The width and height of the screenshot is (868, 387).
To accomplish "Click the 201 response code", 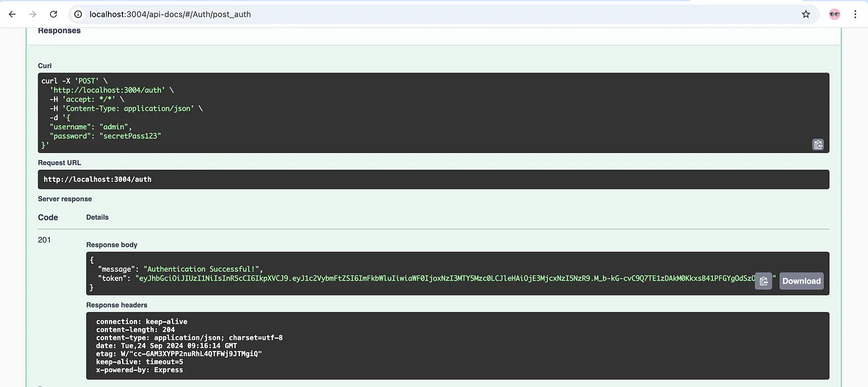I will (45, 240).
